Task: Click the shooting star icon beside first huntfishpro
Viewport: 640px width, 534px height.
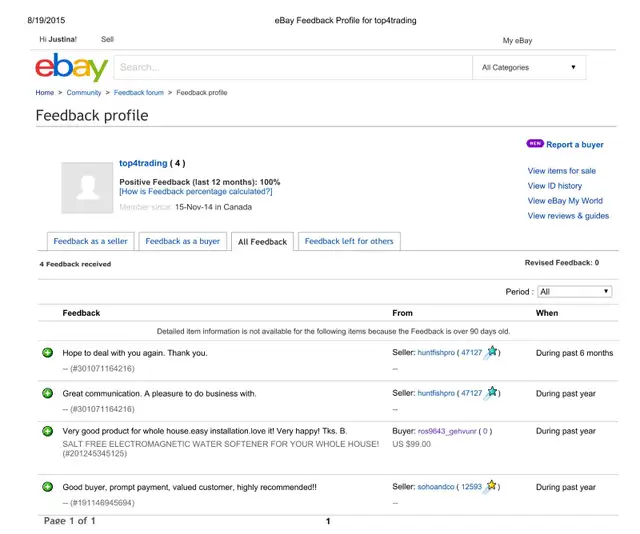Action: click(491, 353)
